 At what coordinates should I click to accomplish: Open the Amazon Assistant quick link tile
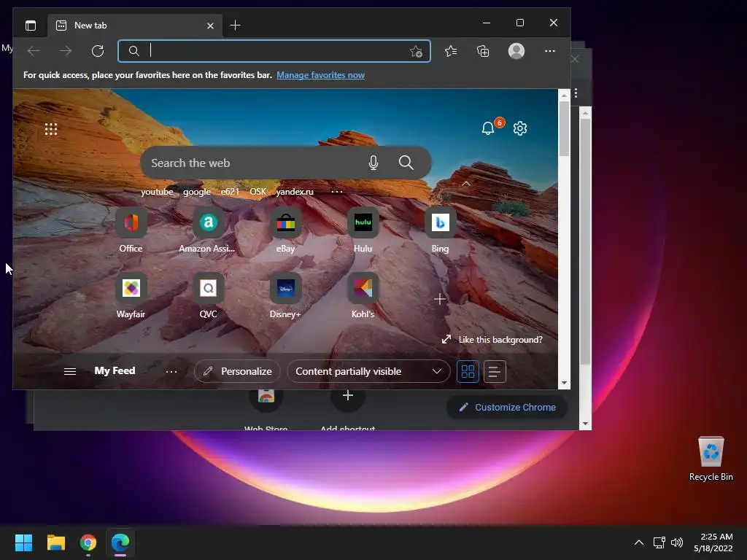pyautogui.click(x=208, y=230)
